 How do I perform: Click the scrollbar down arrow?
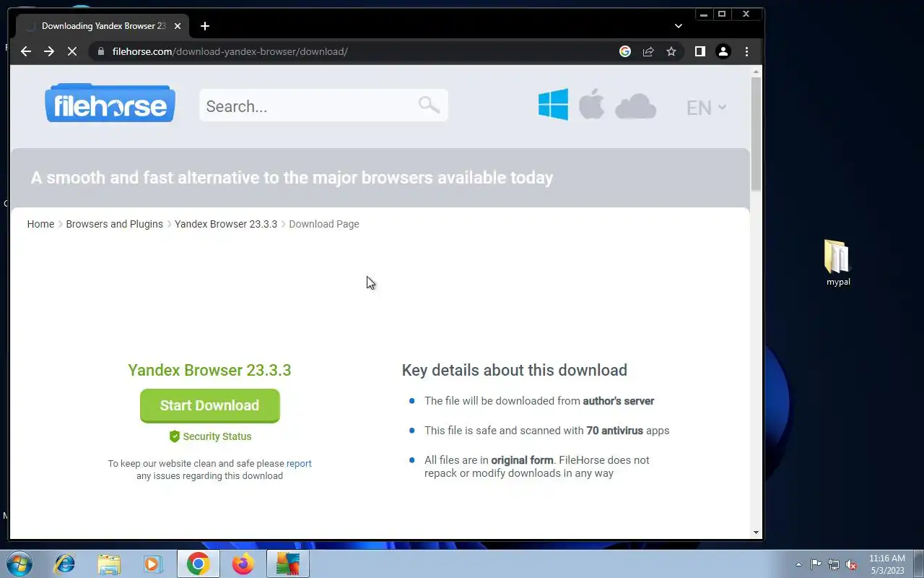pyautogui.click(x=756, y=532)
